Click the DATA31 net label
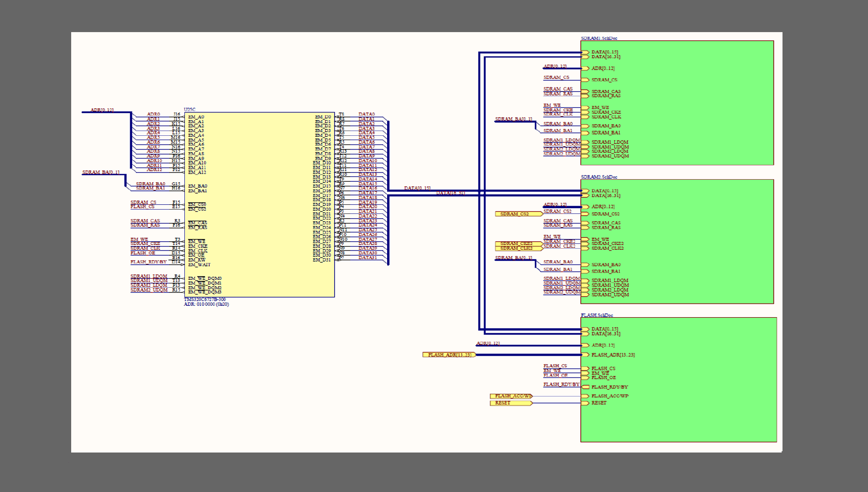 tap(368, 258)
